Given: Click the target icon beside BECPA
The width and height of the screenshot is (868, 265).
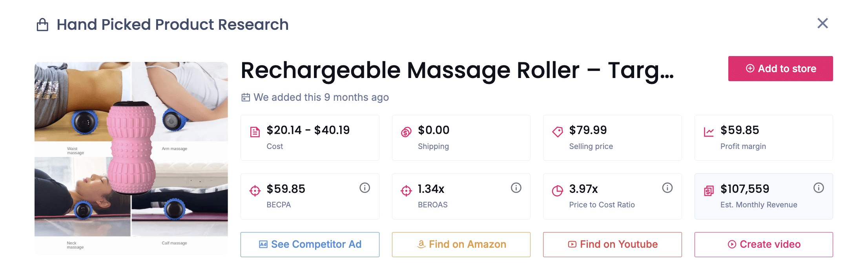Looking at the screenshot, I should 255,190.
